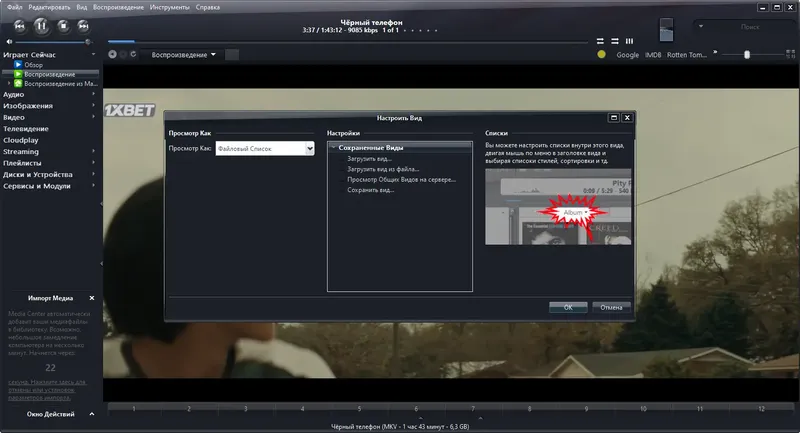This screenshot has width=800, height=433.
Task: Stop the playback
Action: [x=63, y=26]
